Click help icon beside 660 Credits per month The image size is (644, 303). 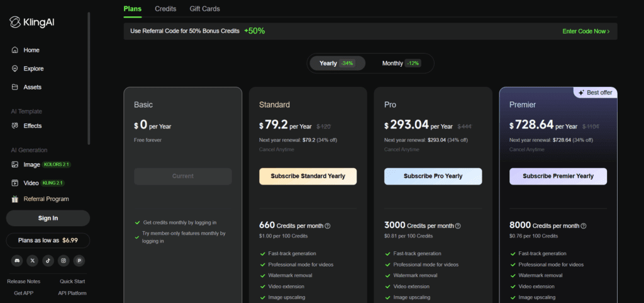tap(327, 226)
